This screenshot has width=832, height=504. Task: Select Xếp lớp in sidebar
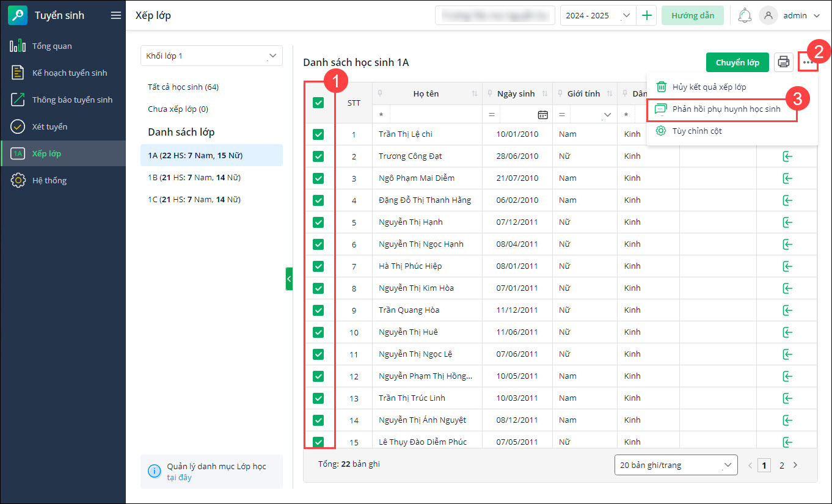click(x=63, y=153)
